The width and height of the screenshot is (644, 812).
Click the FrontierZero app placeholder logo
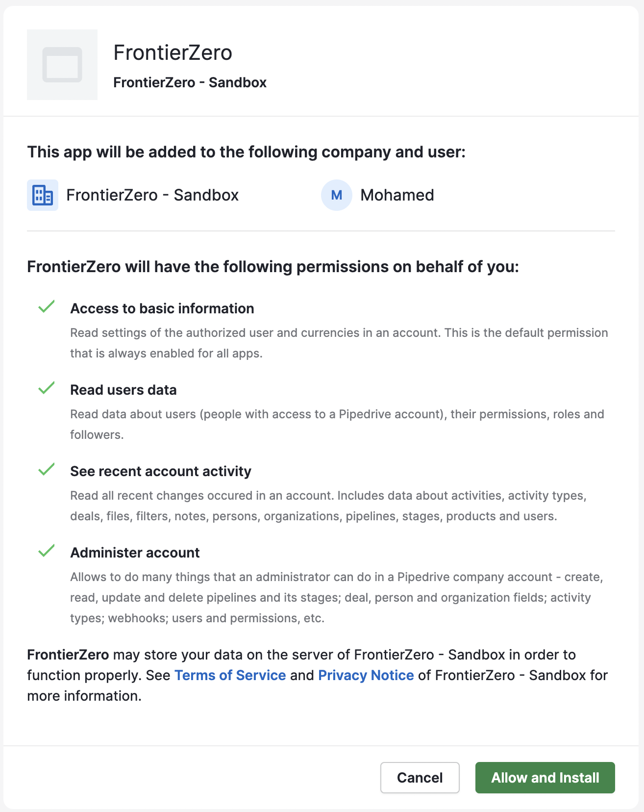[62, 65]
